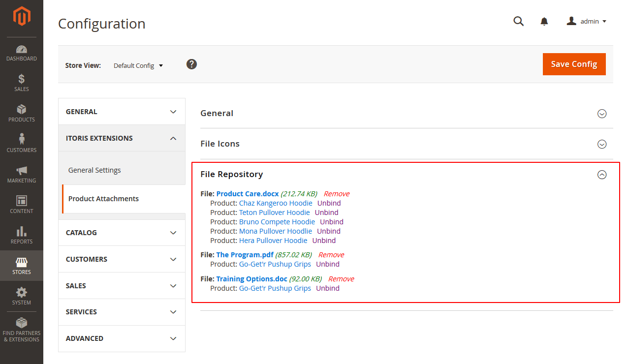Select the Product Attachments tab item

(124, 199)
